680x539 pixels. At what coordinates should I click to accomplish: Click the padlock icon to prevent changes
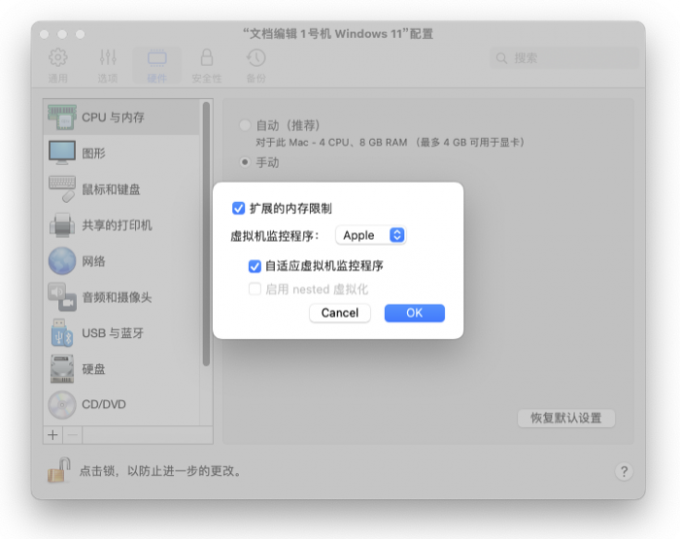59,470
